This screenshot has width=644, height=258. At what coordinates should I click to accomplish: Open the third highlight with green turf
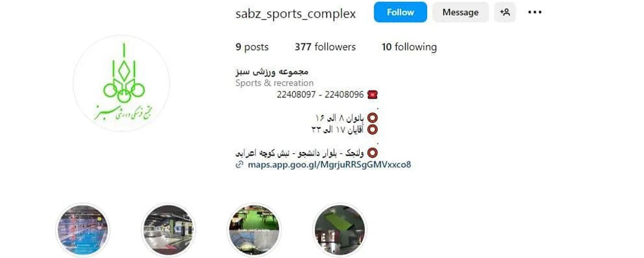point(254,230)
